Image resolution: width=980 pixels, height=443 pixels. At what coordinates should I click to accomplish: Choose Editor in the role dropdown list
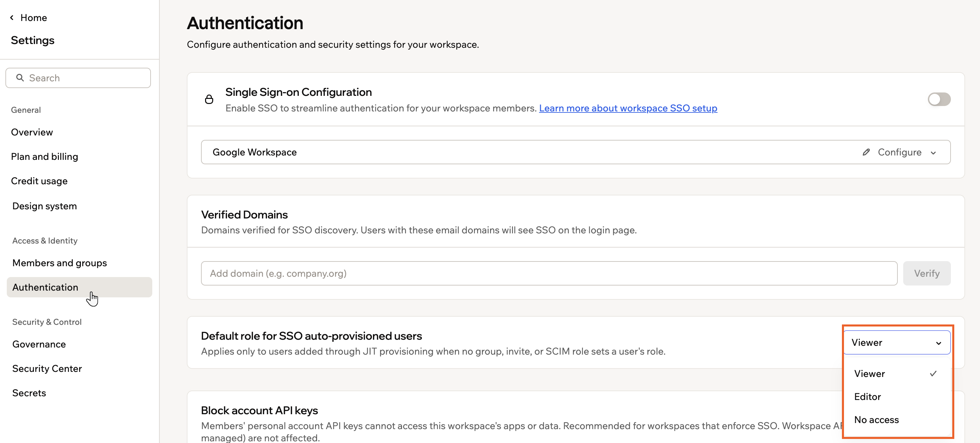897,397
